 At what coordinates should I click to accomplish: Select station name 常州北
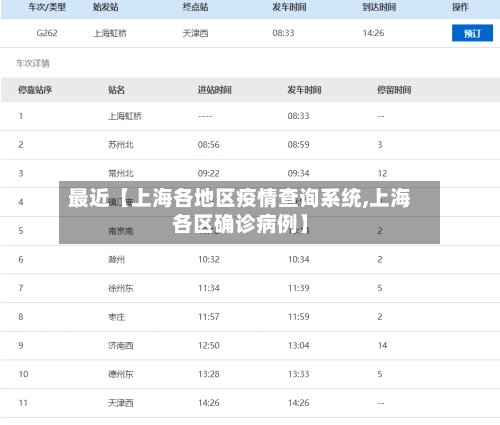(x=121, y=173)
